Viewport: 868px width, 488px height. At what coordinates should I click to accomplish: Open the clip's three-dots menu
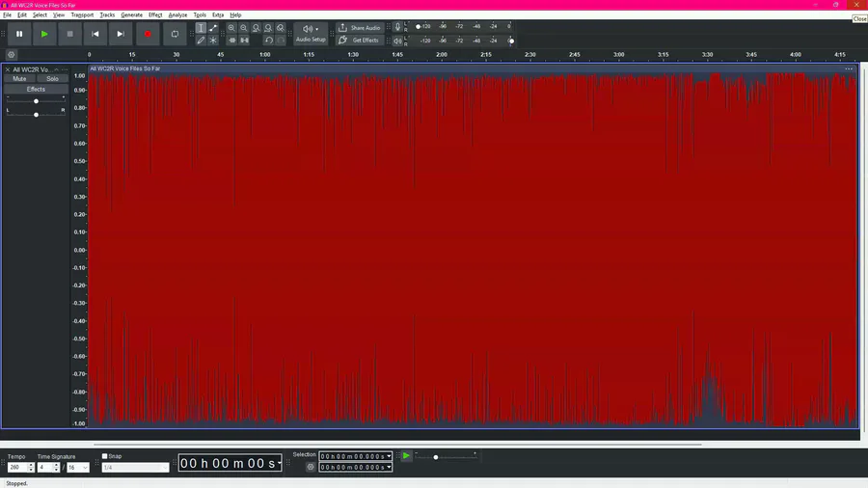849,68
